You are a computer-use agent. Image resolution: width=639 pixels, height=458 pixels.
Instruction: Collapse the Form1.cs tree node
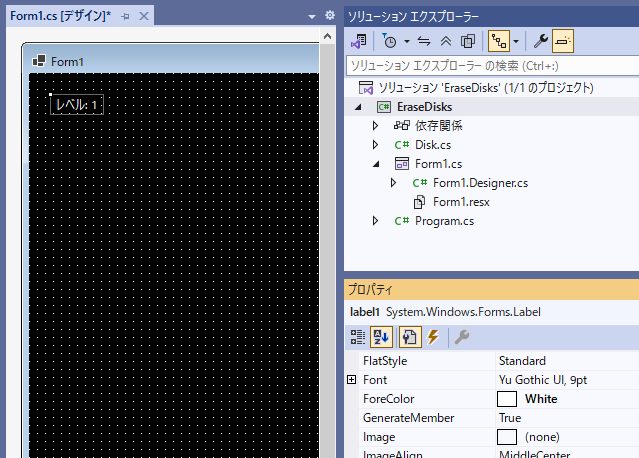(x=375, y=164)
